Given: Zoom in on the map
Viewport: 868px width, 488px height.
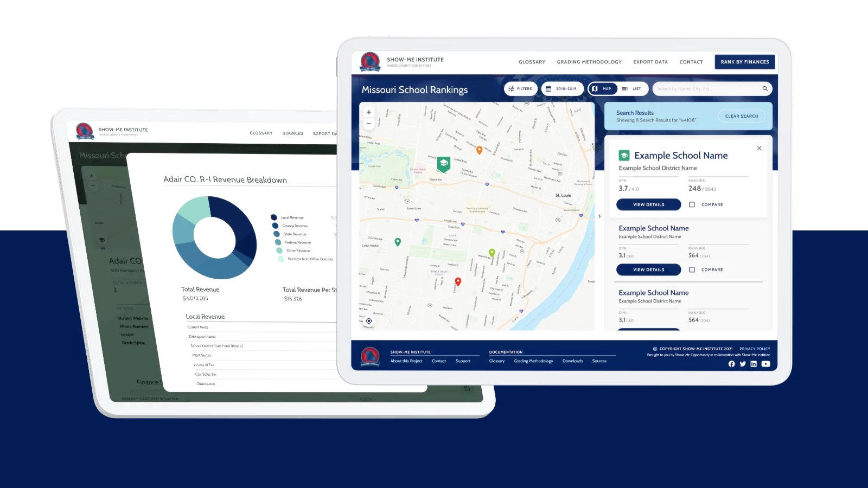Looking at the screenshot, I should tap(369, 112).
